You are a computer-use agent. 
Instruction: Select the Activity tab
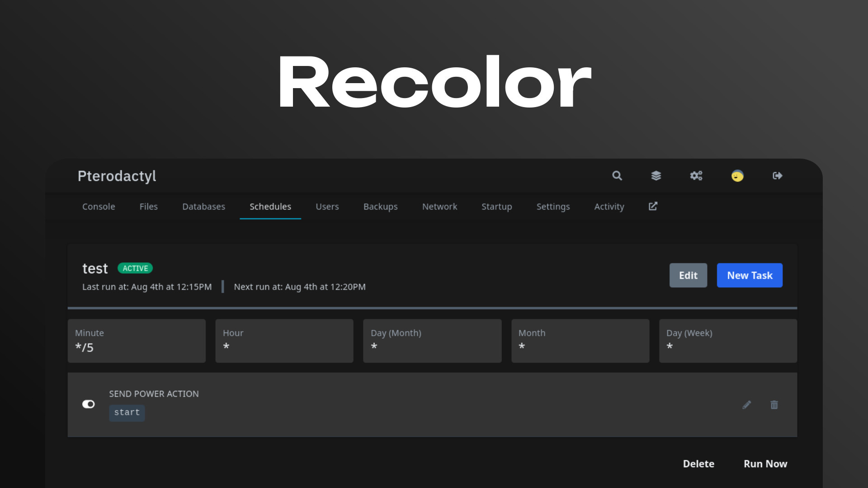tap(609, 206)
